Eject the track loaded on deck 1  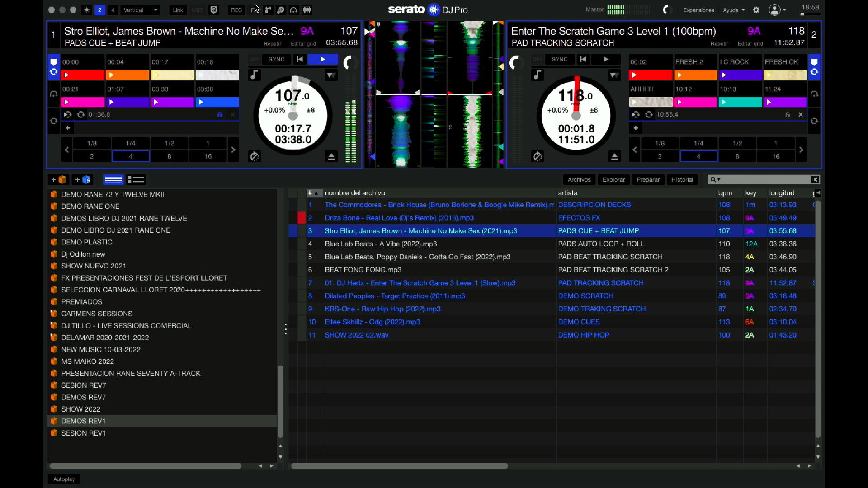click(x=332, y=156)
